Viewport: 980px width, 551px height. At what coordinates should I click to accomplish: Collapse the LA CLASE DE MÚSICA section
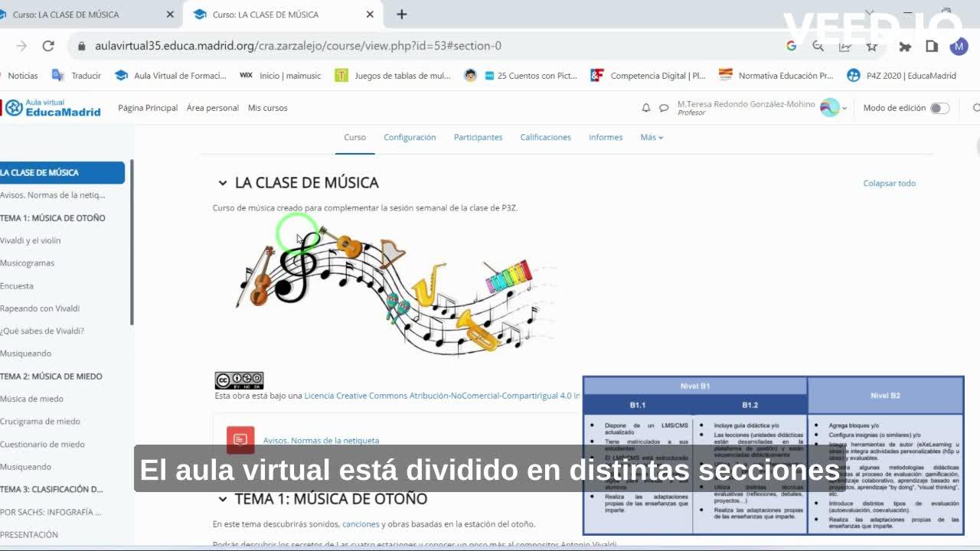pos(222,183)
